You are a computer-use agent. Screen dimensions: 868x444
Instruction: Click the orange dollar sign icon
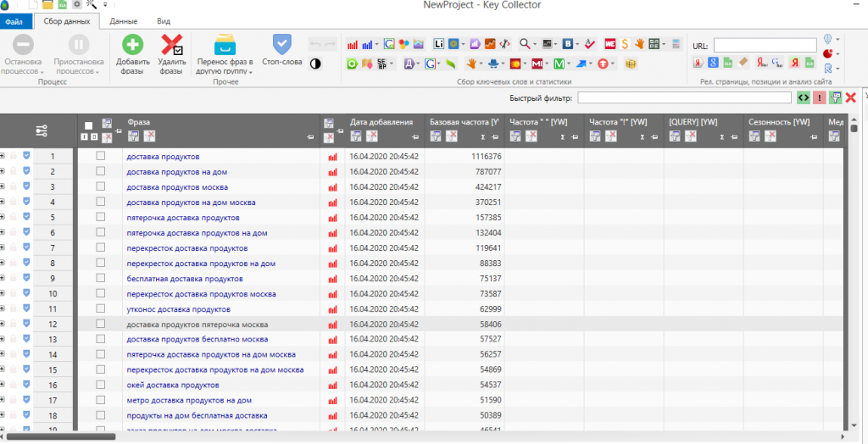pos(625,43)
